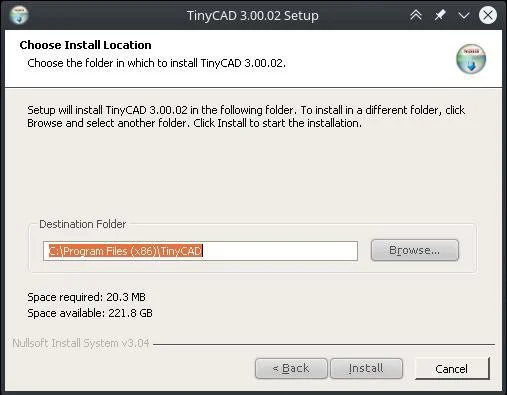
Task: Open the Browse folder dialog
Action: point(415,250)
